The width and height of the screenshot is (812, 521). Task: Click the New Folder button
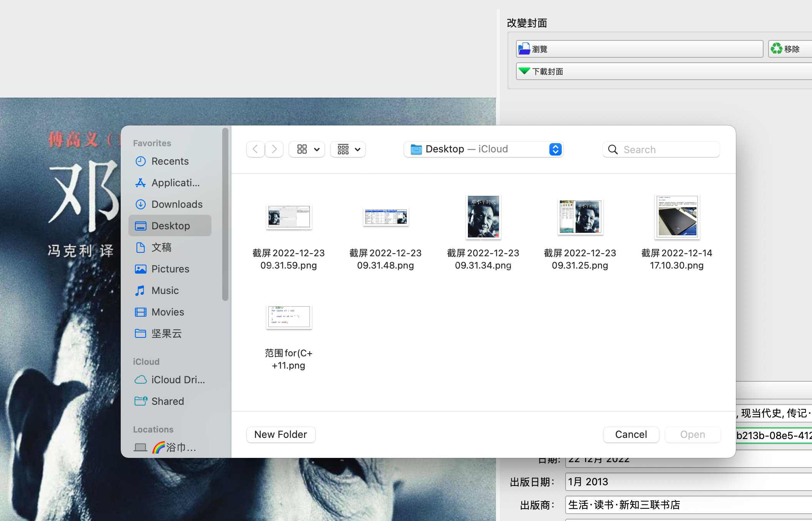(x=281, y=434)
